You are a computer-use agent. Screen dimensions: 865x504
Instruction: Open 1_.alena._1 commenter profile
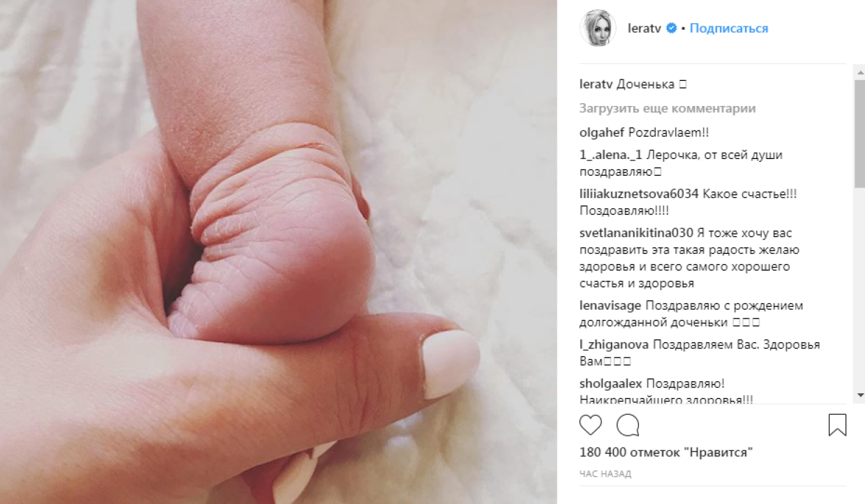pyautogui.click(x=610, y=155)
